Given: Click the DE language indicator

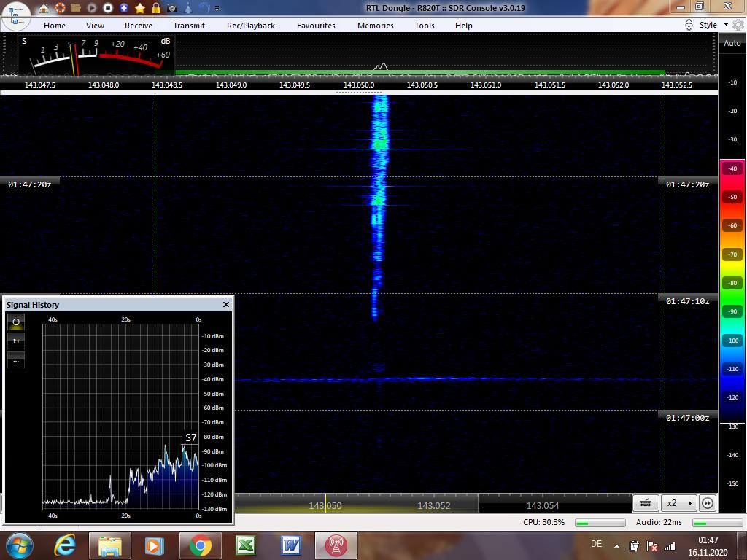Looking at the screenshot, I should click(596, 544).
